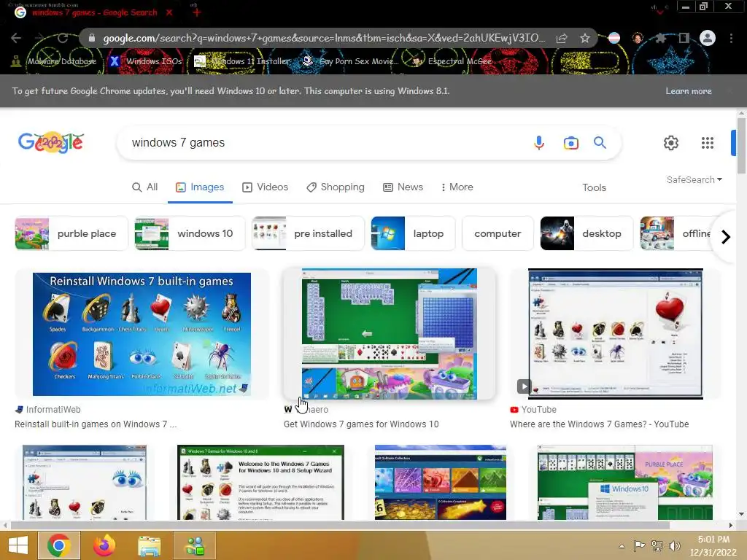
Task: Click the Google 2022 doodle logo
Action: [x=51, y=142]
